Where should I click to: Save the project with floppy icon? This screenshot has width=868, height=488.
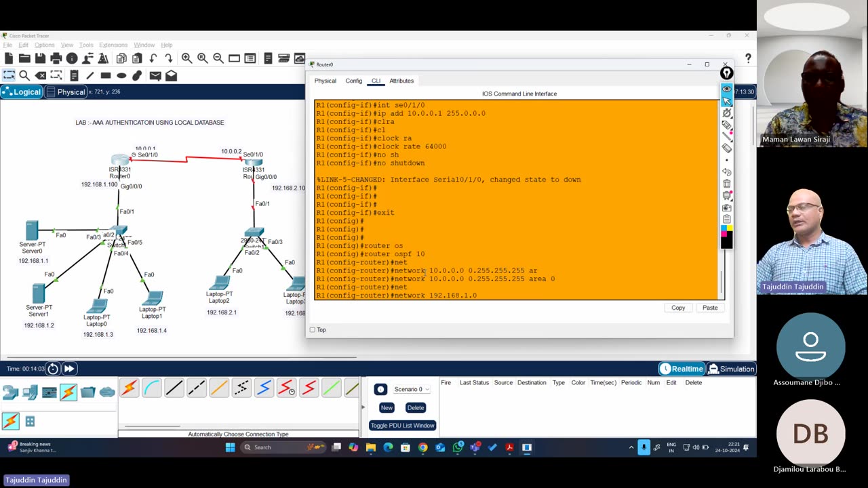click(40, 58)
